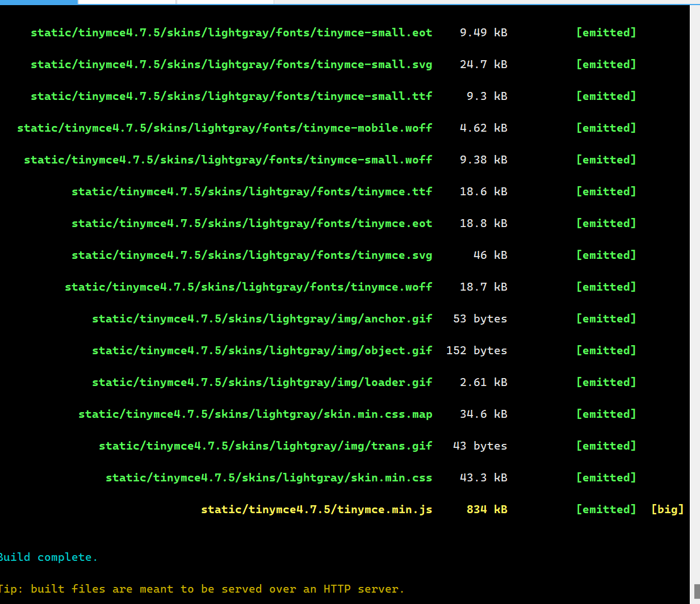Click the fonts/tinymce.ttf file path
This screenshot has width=700, height=604.
(252, 192)
